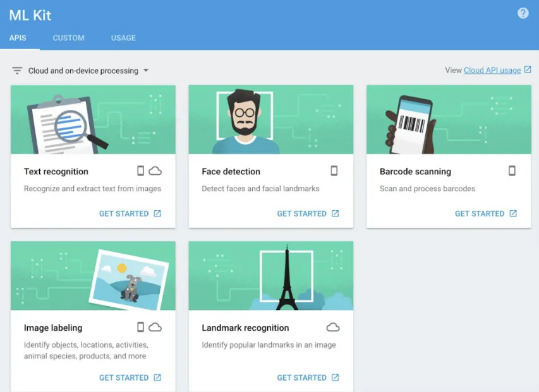Click external link icon in Text recognition card
The image size is (539, 392).
coord(157,213)
